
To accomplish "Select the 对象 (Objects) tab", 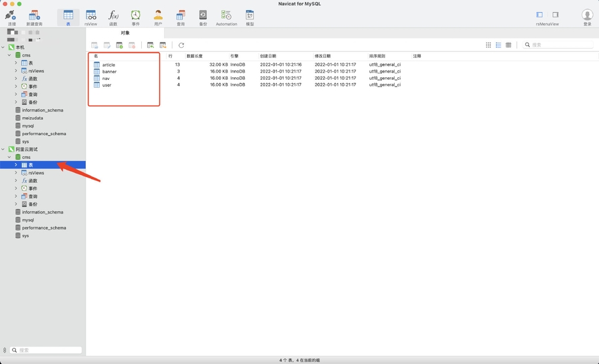I will (x=125, y=33).
